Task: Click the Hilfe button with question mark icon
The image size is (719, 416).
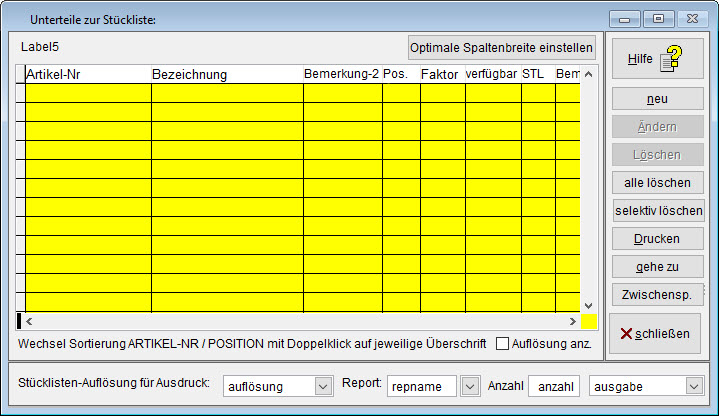Action: (x=657, y=59)
